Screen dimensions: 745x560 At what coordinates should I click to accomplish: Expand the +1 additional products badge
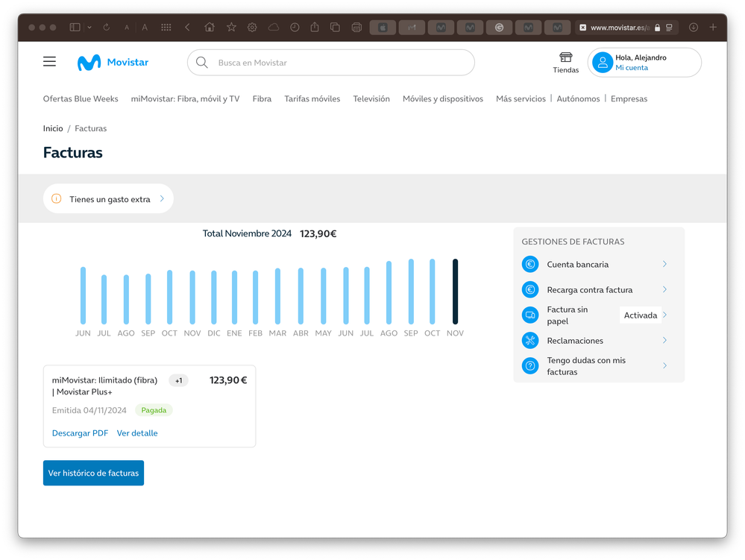click(x=178, y=381)
